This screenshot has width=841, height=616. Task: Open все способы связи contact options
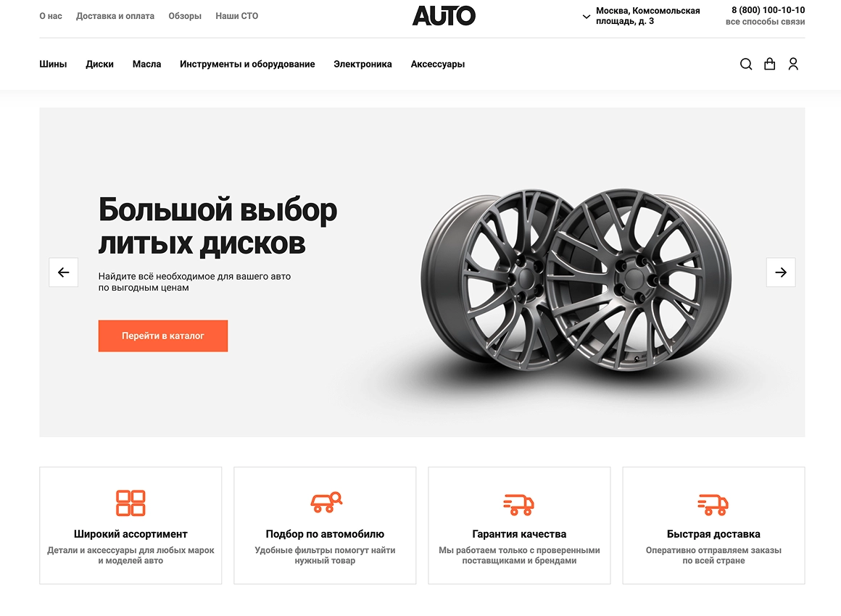[x=765, y=22]
